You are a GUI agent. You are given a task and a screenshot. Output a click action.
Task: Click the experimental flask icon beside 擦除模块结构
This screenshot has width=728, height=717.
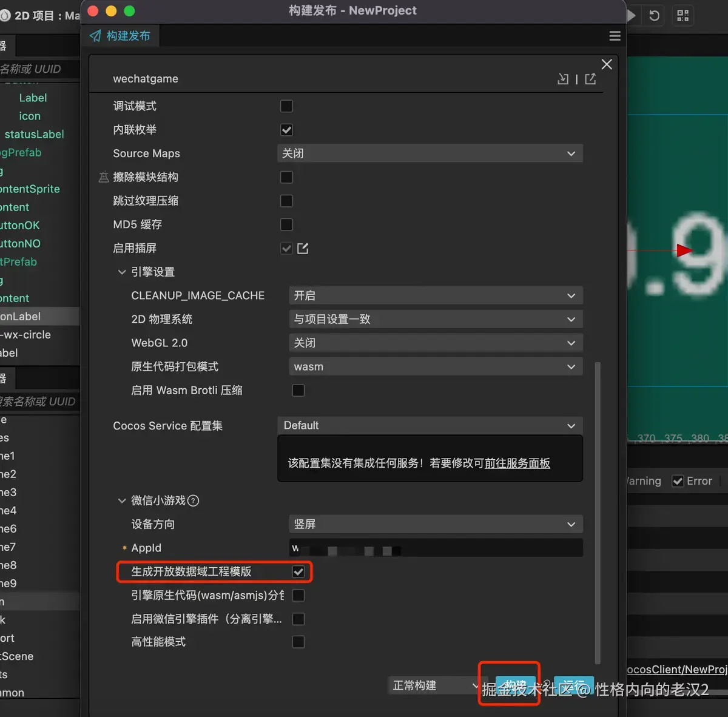(x=104, y=177)
